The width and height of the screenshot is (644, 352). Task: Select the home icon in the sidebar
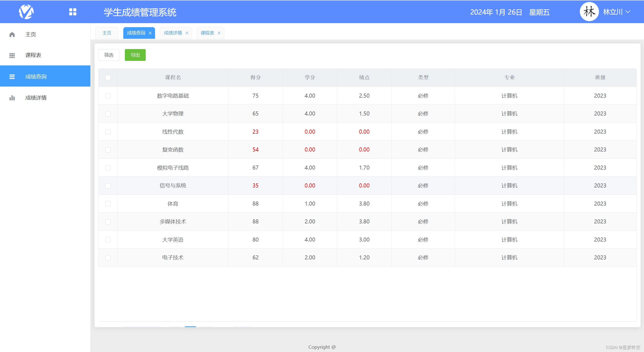[x=12, y=34]
